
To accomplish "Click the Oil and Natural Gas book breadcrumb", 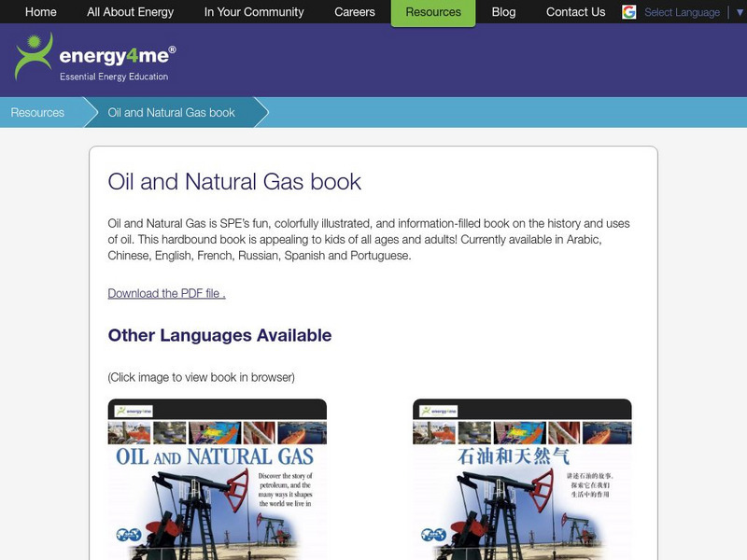I will pos(171,112).
